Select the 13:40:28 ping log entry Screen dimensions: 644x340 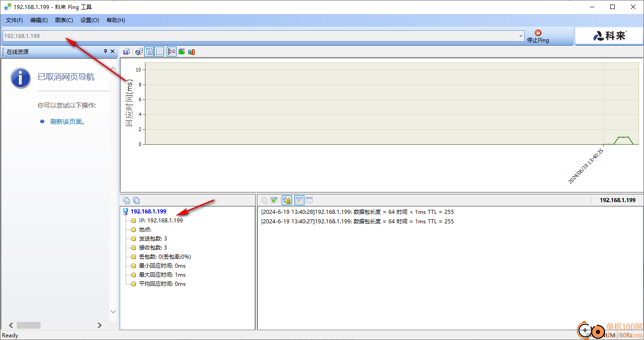(x=357, y=212)
